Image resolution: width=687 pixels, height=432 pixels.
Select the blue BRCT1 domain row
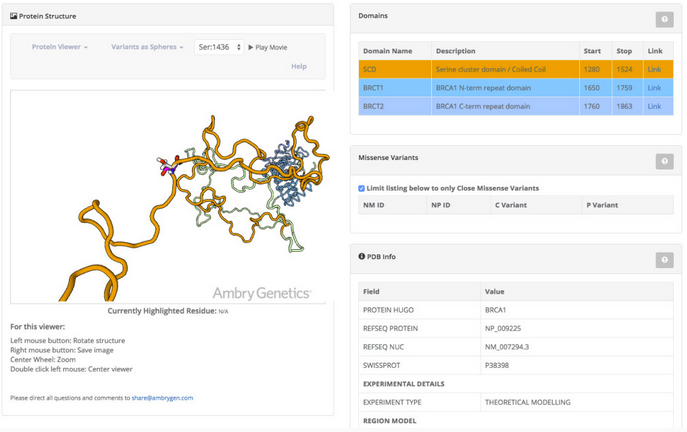point(500,88)
